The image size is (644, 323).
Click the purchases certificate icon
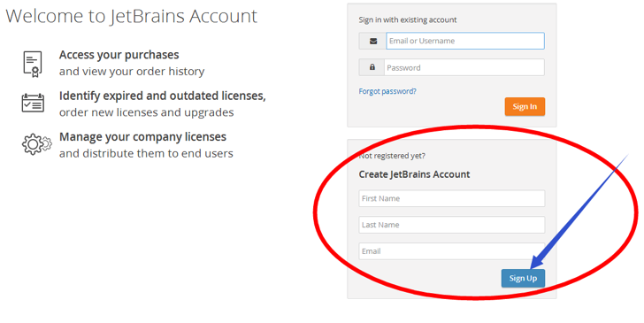click(x=33, y=64)
